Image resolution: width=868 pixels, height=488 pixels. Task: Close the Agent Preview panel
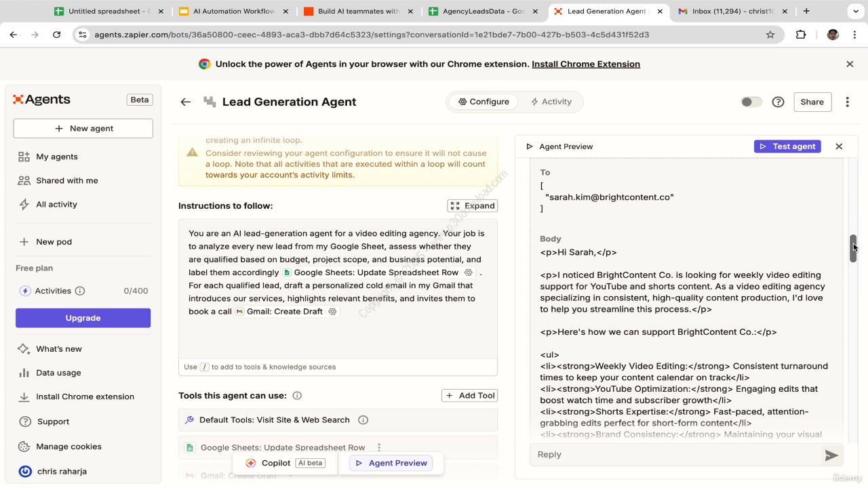tap(839, 146)
